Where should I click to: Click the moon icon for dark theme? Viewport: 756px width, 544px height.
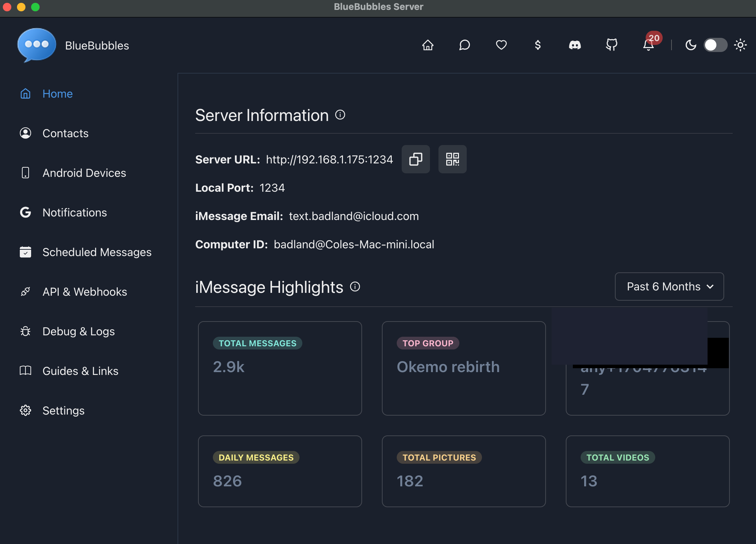(691, 45)
